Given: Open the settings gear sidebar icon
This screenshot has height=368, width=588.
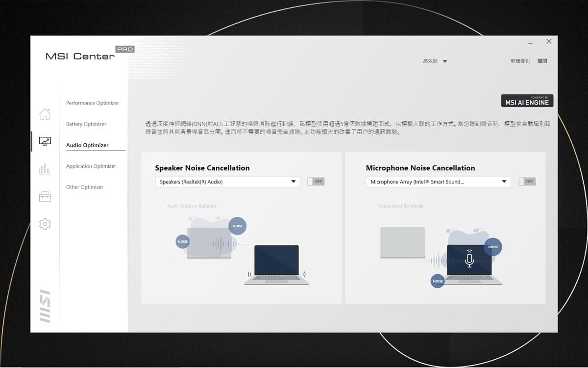Looking at the screenshot, I should pyautogui.click(x=45, y=224).
